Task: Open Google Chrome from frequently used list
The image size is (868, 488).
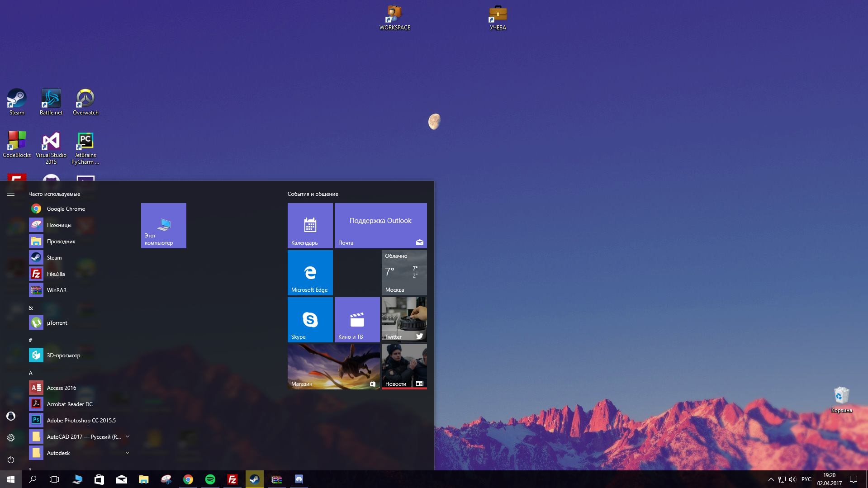Action: [66, 209]
